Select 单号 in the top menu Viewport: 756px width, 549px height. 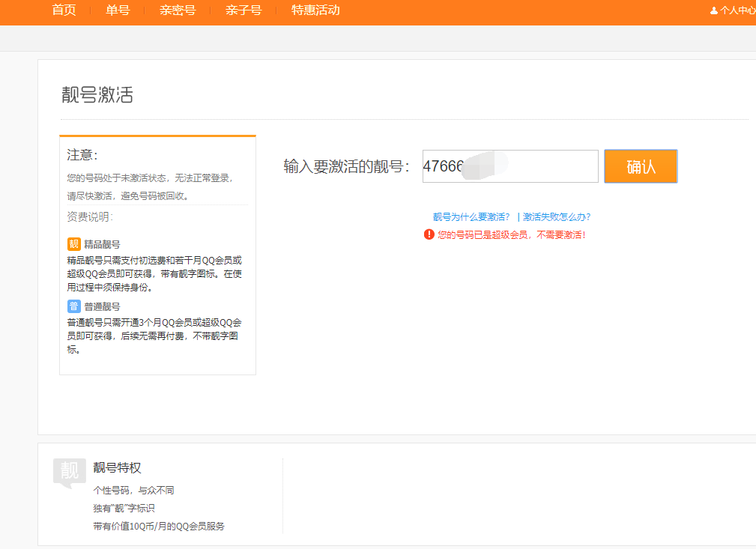point(117,11)
